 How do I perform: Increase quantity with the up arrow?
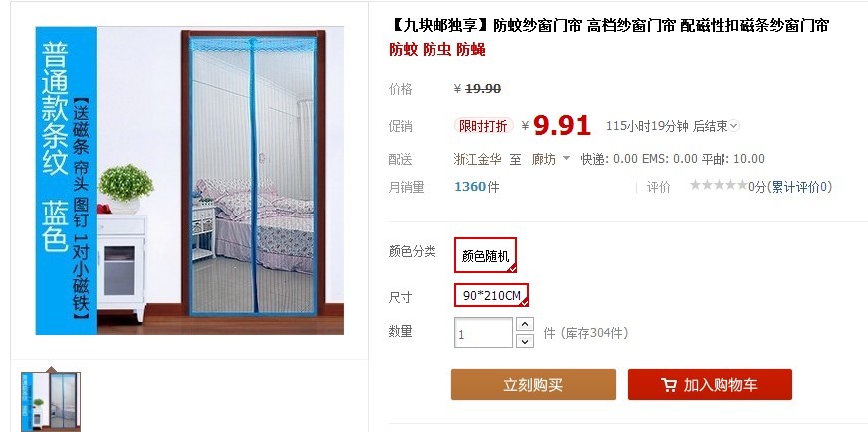click(x=525, y=324)
